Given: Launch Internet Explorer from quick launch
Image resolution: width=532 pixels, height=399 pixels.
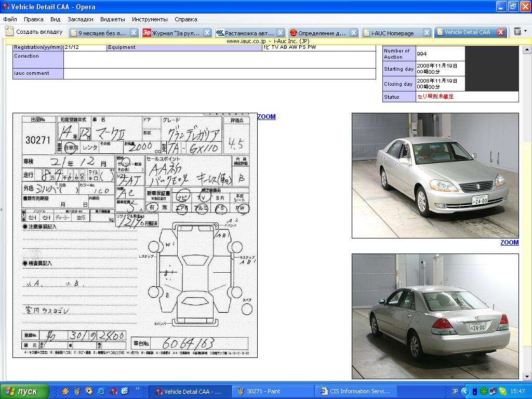Looking at the screenshot, I should click(101, 391).
